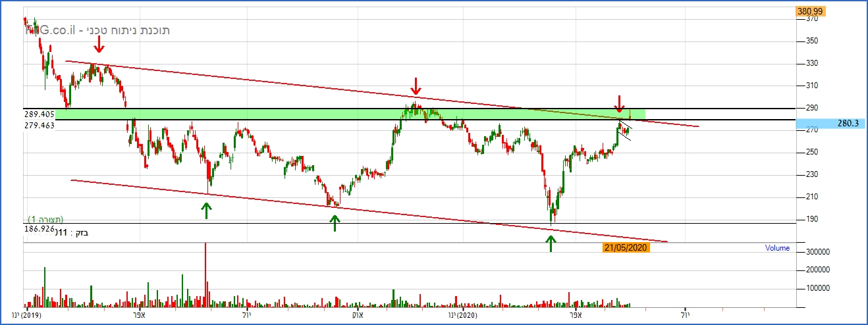The height and width of the screenshot is (325, 868).
Task: Click the orange 21/05/2020 date marker
Action: click(626, 248)
